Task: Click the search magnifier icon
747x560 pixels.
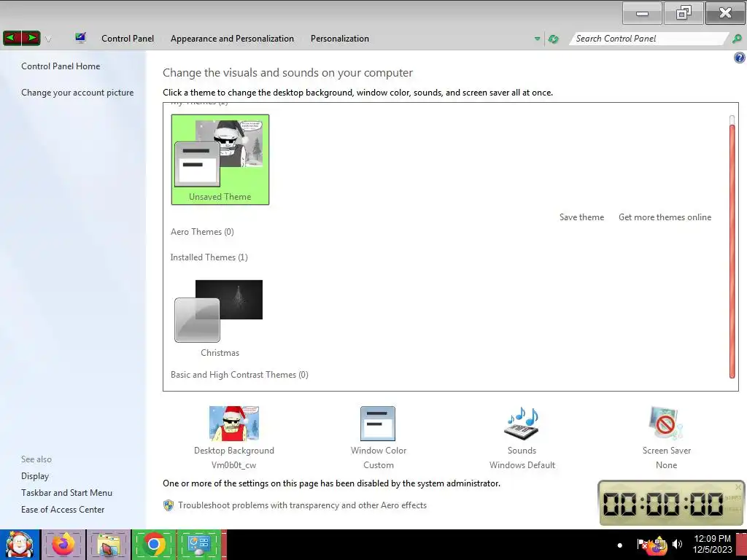Action: point(737,39)
